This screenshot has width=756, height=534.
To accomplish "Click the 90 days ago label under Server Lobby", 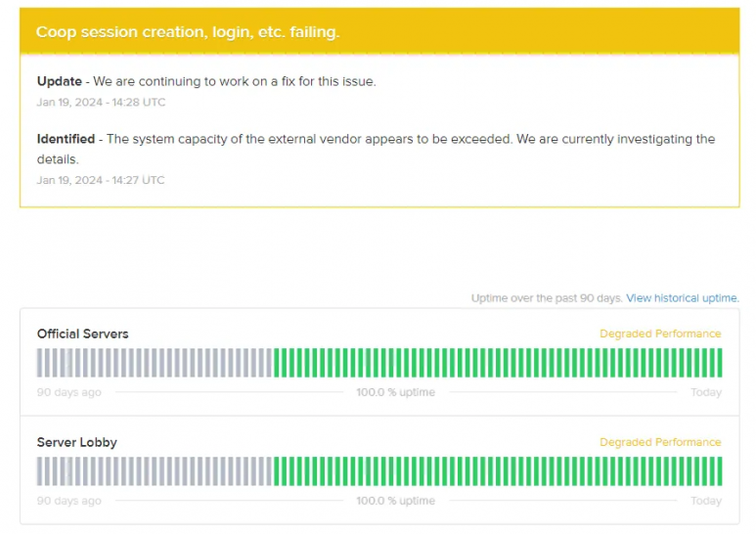I will tap(68, 501).
